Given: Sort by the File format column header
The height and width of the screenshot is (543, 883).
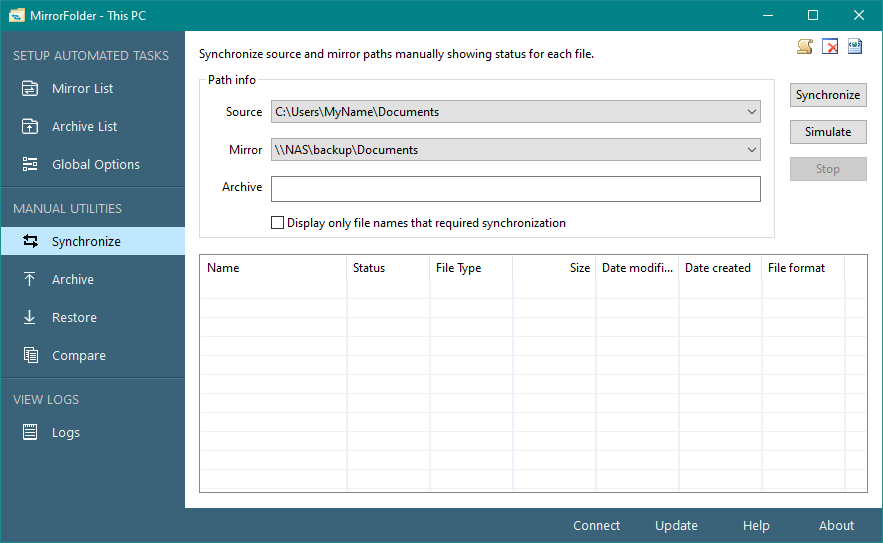Looking at the screenshot, I should tap(803, 268).
